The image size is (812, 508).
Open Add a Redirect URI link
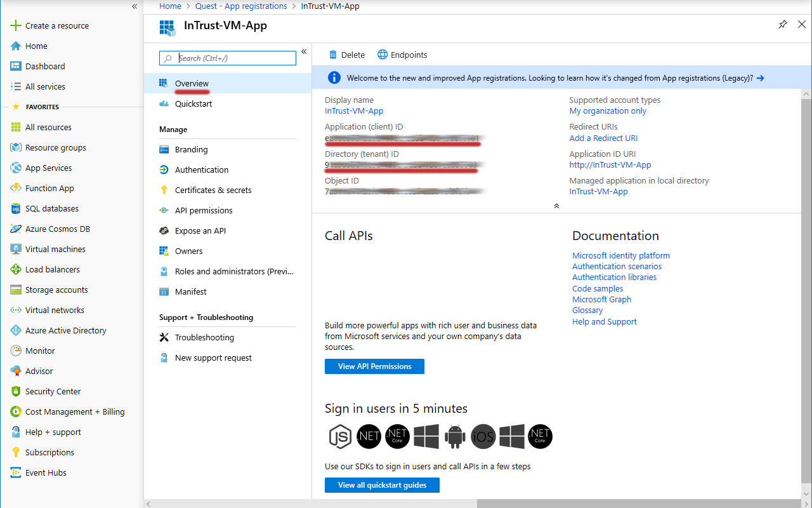pos(603,138)
